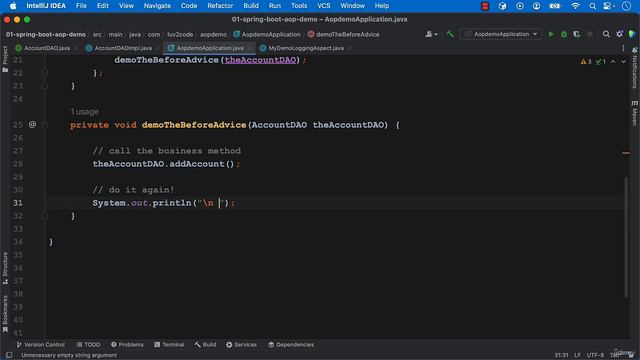Click the '1 usage' inlay hint

point(84,111)
